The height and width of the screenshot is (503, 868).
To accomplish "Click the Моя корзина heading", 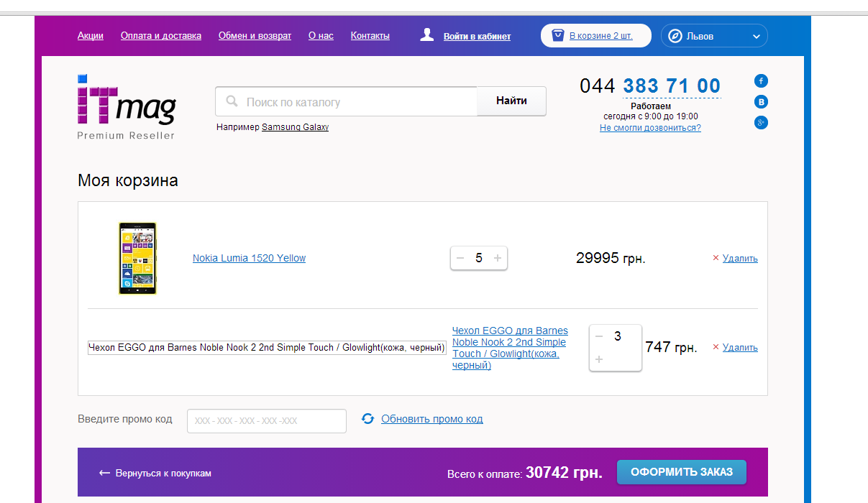I will pyautogui.click(x=128, y=180).
